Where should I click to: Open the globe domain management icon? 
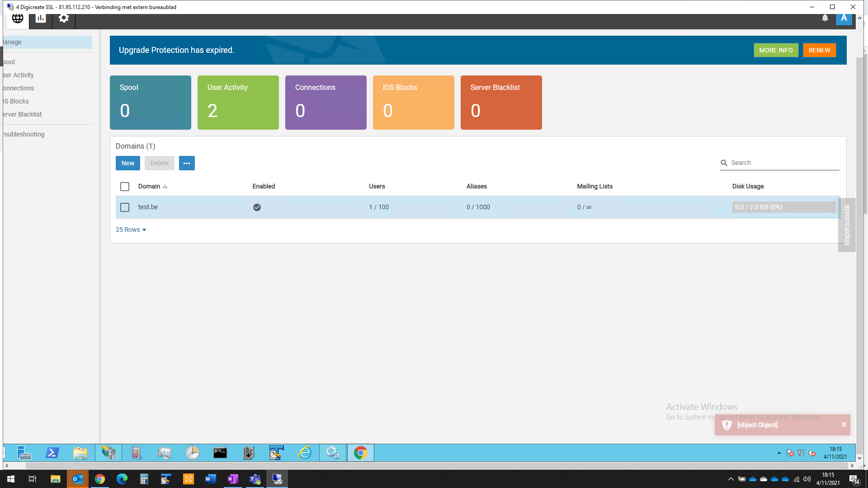pyautogui.click(x=18, y=19)
